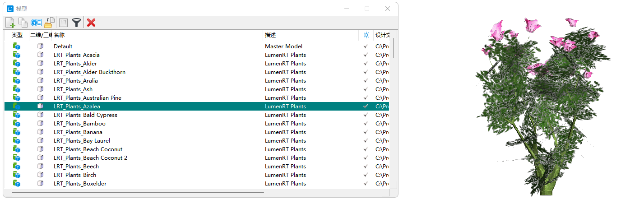Click the List Filter funnel icon

77,23
